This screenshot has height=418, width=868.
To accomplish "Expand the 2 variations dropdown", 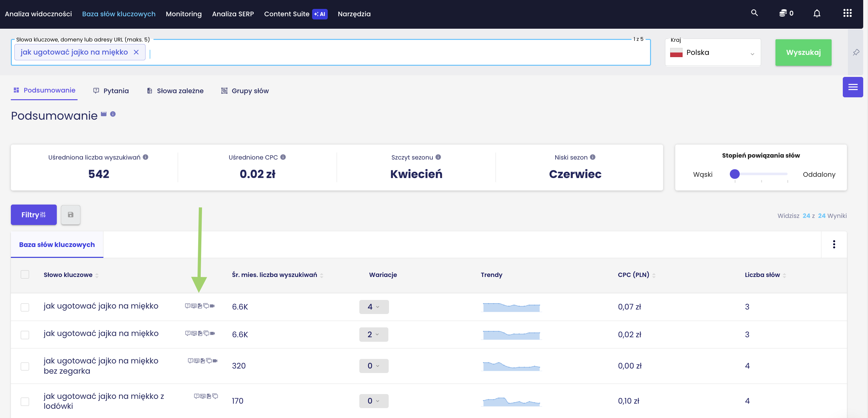I will pyautogui.click(x=374, y=334).
